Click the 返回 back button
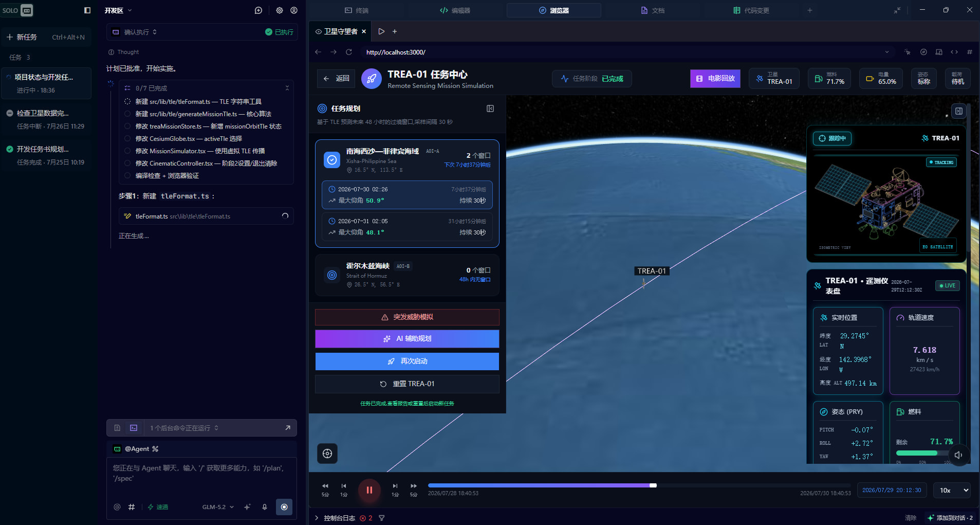 (336, 78)
